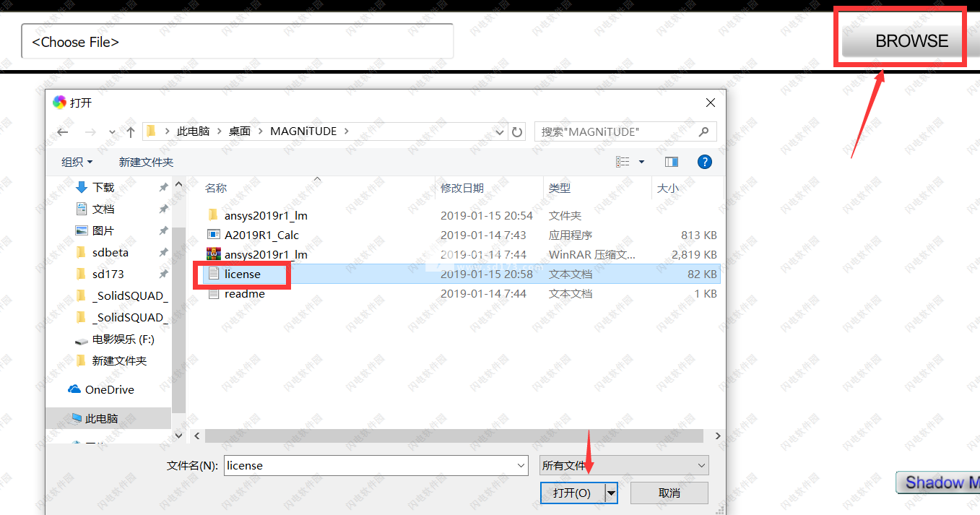Click the 82 KB size cell

702,274
